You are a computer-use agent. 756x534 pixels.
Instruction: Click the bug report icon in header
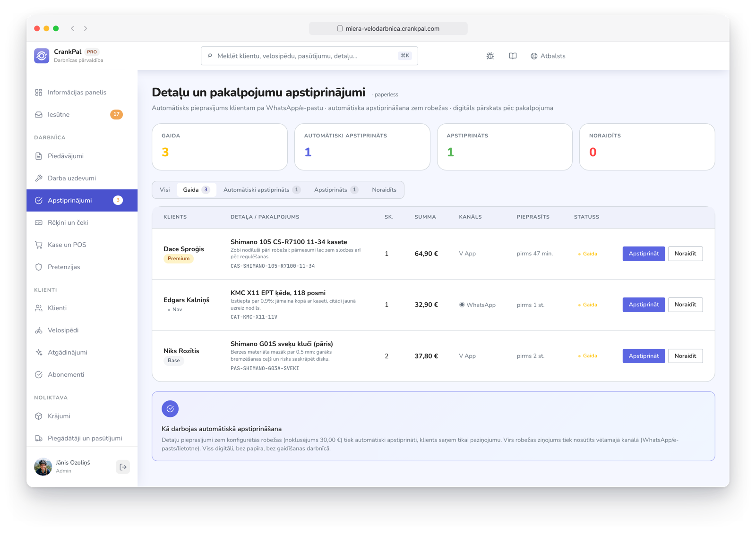coord(490,56)
